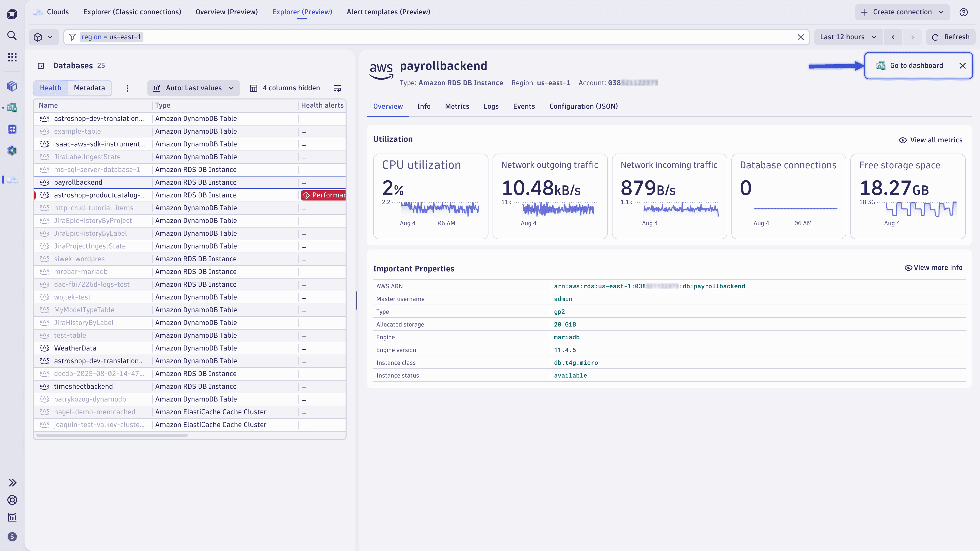Click the Performance alert badge icon

pos(306,195)
